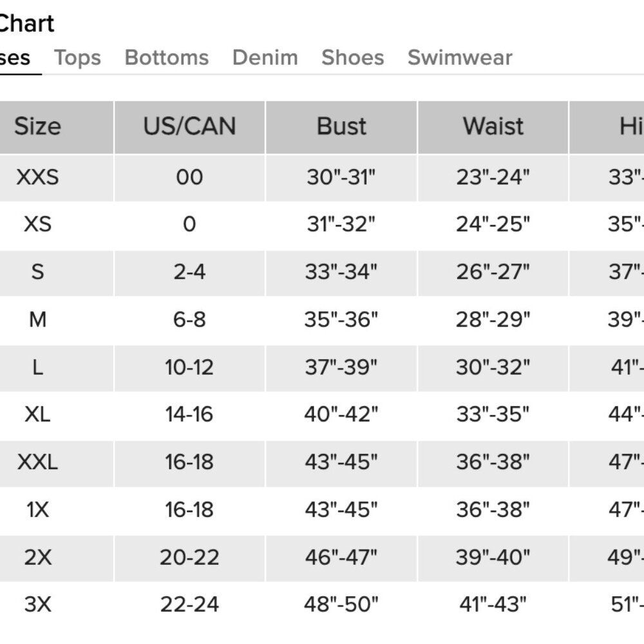Select the 20-22 US/CAN cell
Image resolution: width=644 pixels, height=644 pixels.
(x=189, y=557)
